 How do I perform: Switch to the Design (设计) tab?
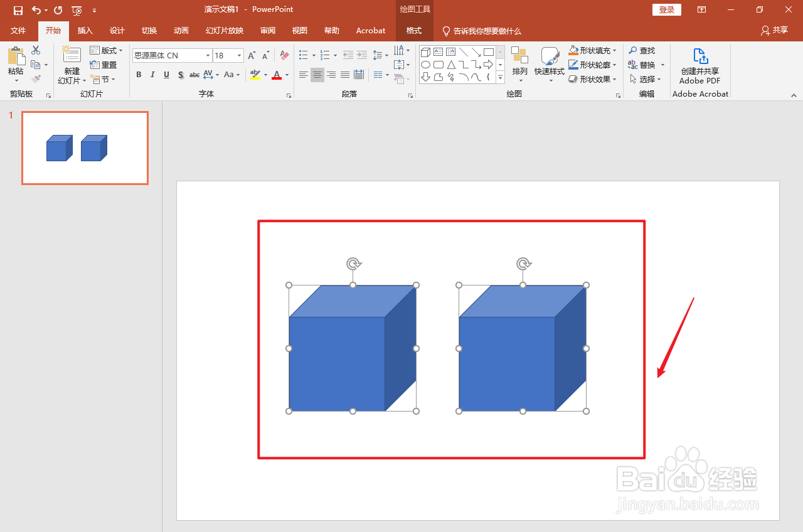pos(117,31)
